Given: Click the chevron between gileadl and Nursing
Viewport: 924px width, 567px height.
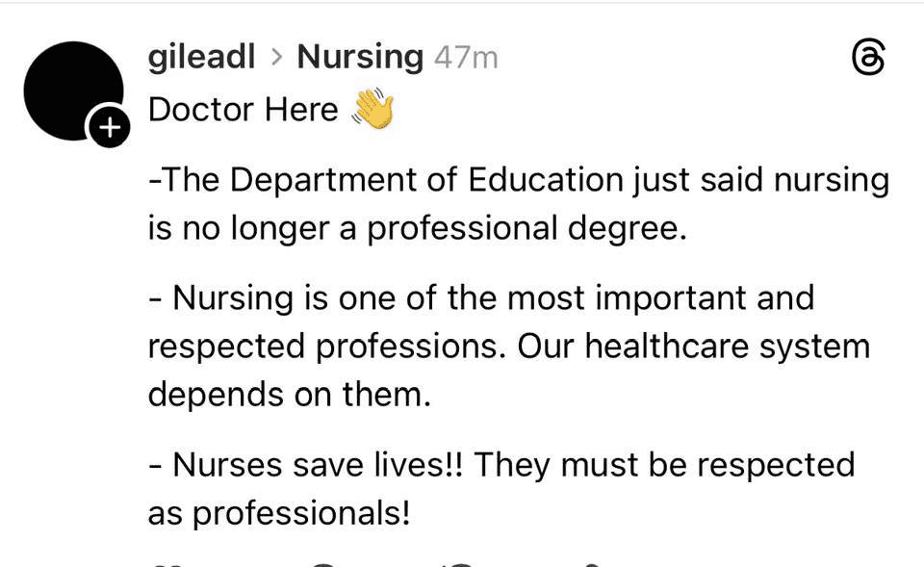Looking at the screenshot, I should pyautogui.click(x=277, y=58).
